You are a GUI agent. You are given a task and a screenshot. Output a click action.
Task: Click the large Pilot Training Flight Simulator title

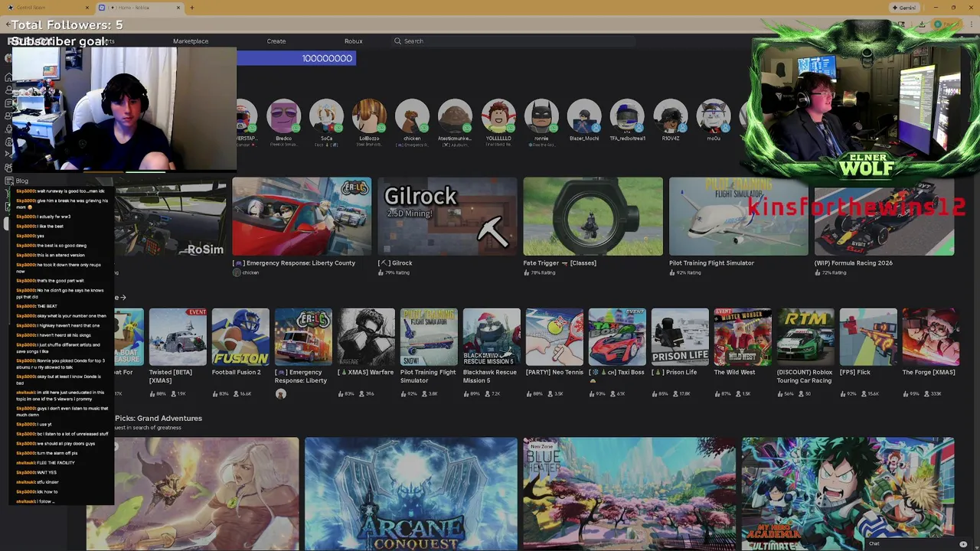coord(711,263)
